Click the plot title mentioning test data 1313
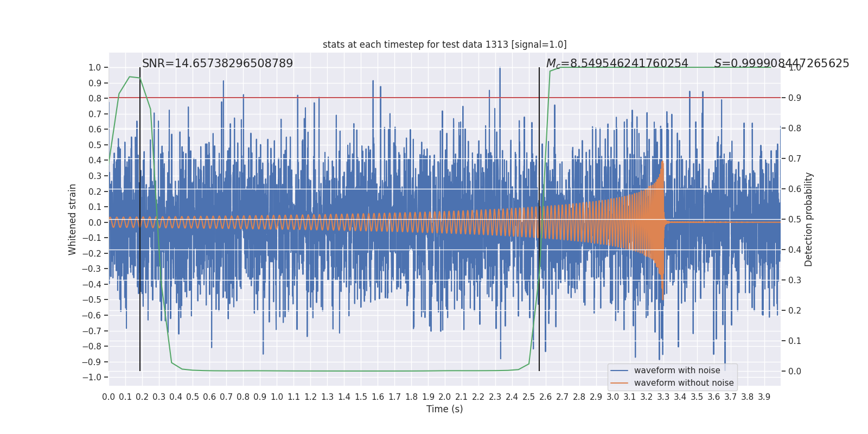Image resolution: width=868 pixels, height=434 pixels. 444,44
